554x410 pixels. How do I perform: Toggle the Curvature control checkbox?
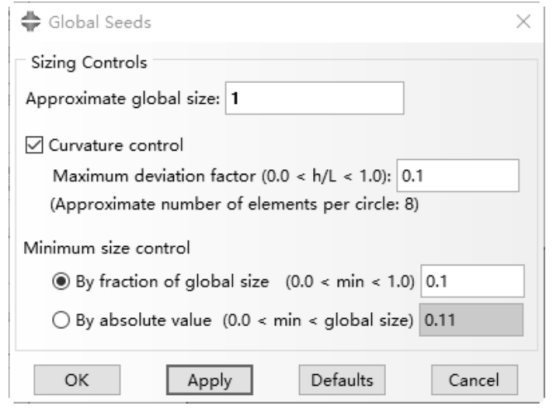click(34, 145)
